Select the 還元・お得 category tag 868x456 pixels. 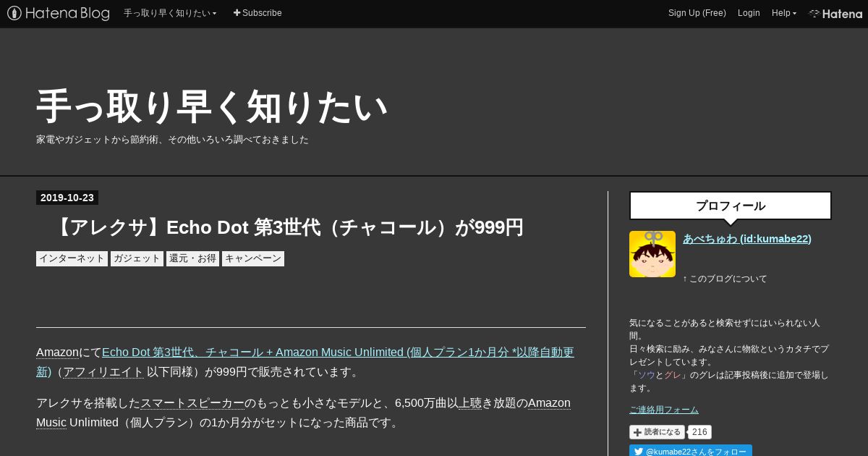click(x=192, y=258)
